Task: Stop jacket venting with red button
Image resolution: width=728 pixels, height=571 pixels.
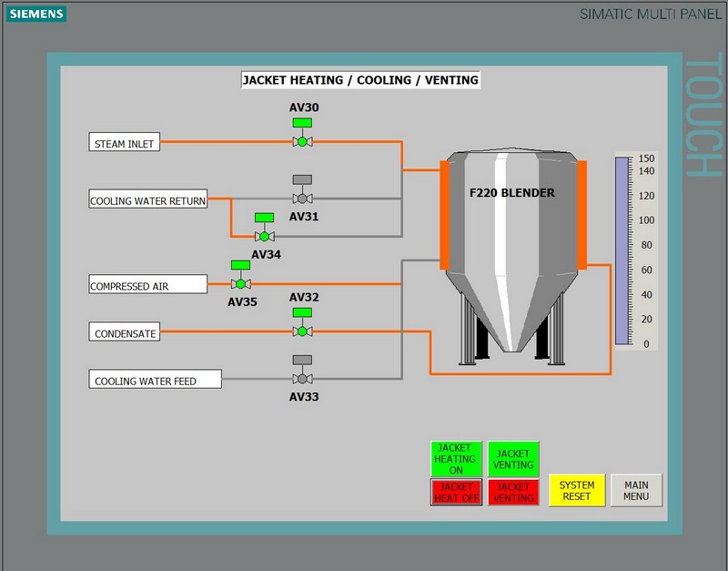Action: click(513, 492)
